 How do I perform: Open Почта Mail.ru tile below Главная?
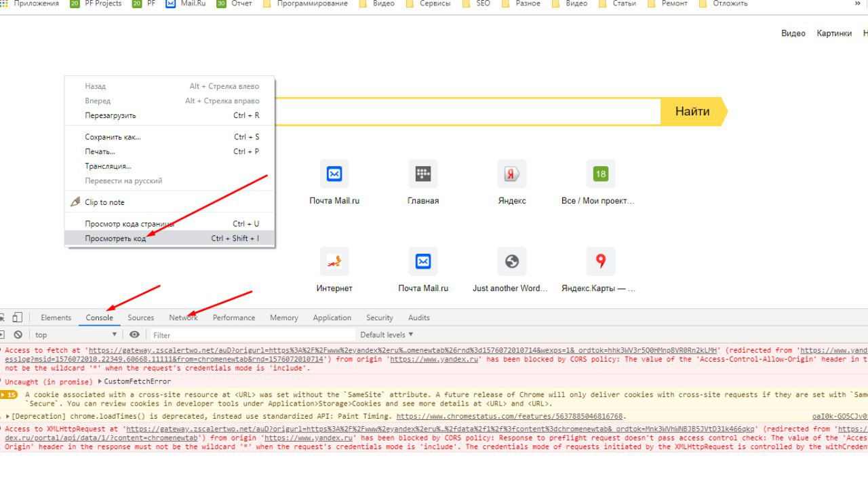click(423, 261)
